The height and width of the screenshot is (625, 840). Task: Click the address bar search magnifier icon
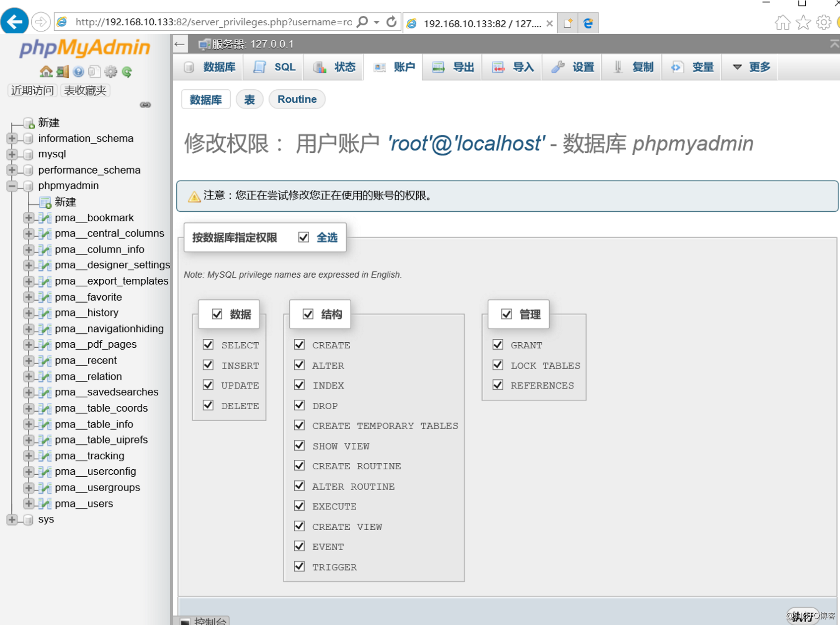click(363, 22)
